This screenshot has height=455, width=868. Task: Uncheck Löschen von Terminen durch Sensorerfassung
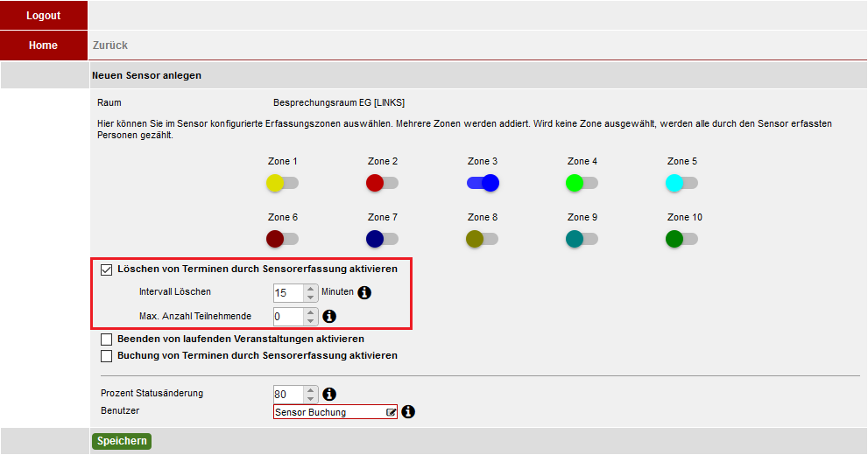(106, 269)
